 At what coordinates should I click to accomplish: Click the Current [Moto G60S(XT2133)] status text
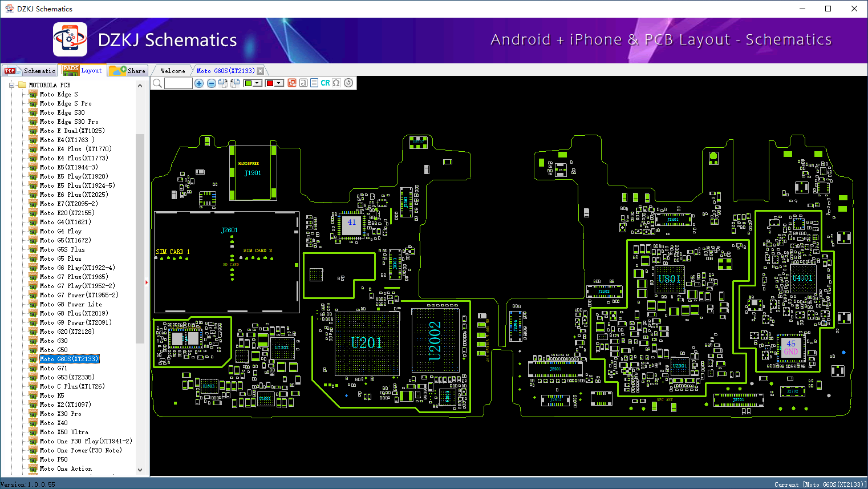point(821,484)
